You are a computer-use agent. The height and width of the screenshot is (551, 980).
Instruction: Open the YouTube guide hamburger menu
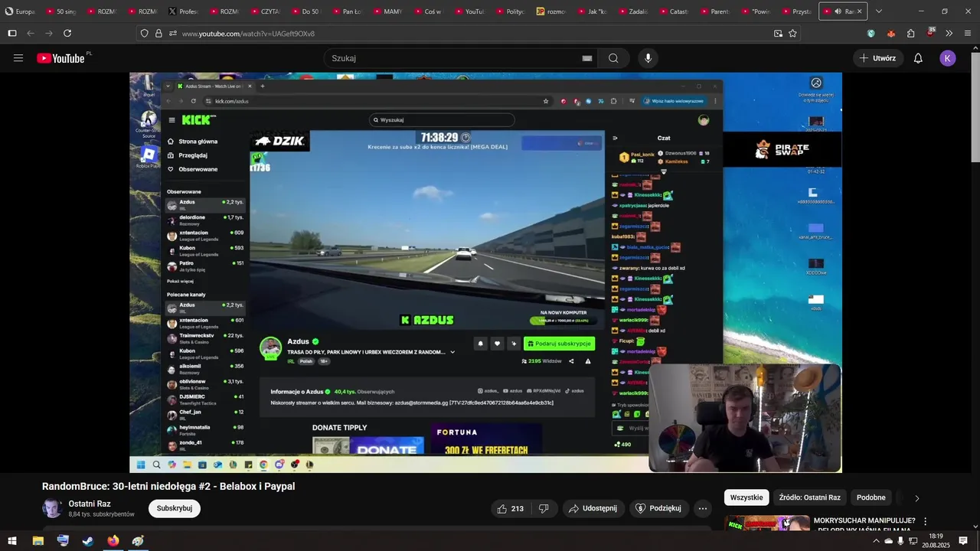coord(18,58)
